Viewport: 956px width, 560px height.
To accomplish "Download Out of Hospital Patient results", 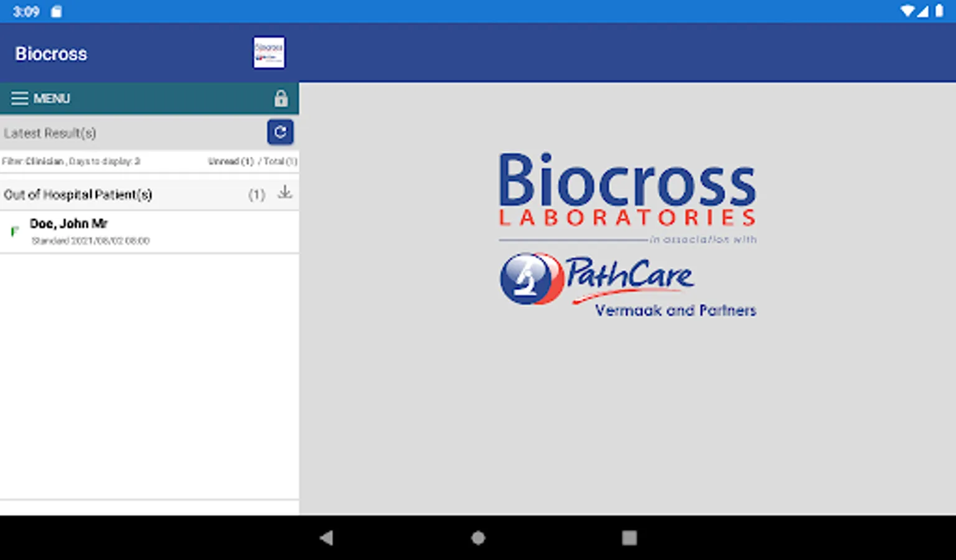I will 285,192.
